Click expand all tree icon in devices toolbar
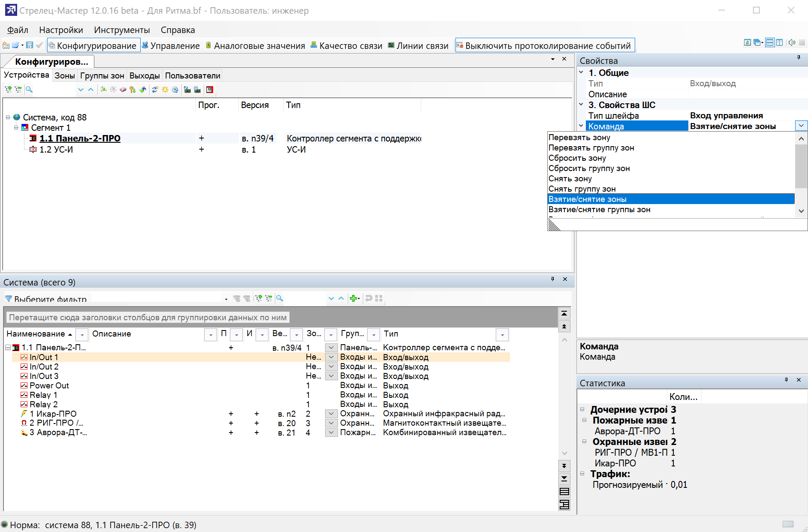The width and height of the screenshot is (808, 532). pos(8,90)
